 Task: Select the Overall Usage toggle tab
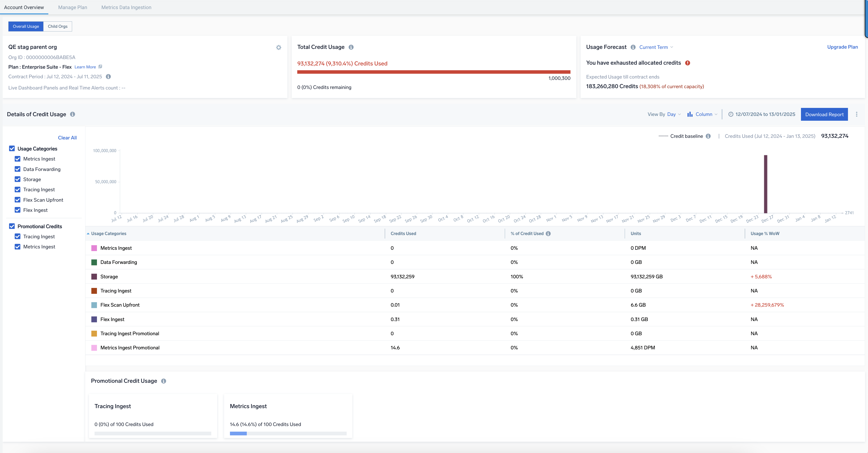click(x=26, y=26)
